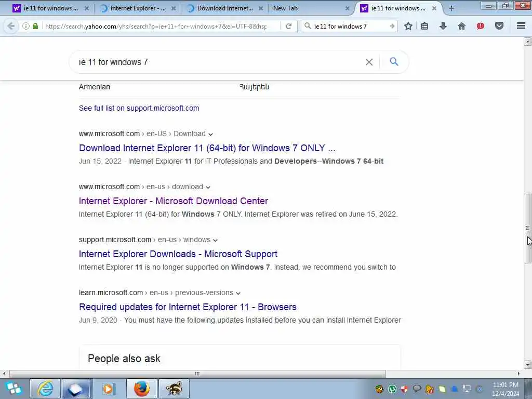The height and width of the screenshot is (399, 532).
Task: Open 'Internet Explorer - Microsoft Download Center' result
Action: (174, 201)
